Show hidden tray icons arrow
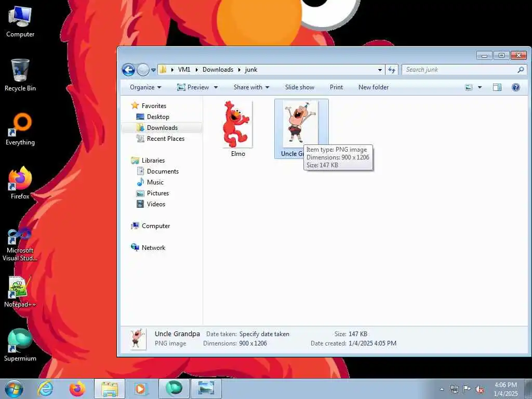Screen dimensions: 532x399 point(442,389)
